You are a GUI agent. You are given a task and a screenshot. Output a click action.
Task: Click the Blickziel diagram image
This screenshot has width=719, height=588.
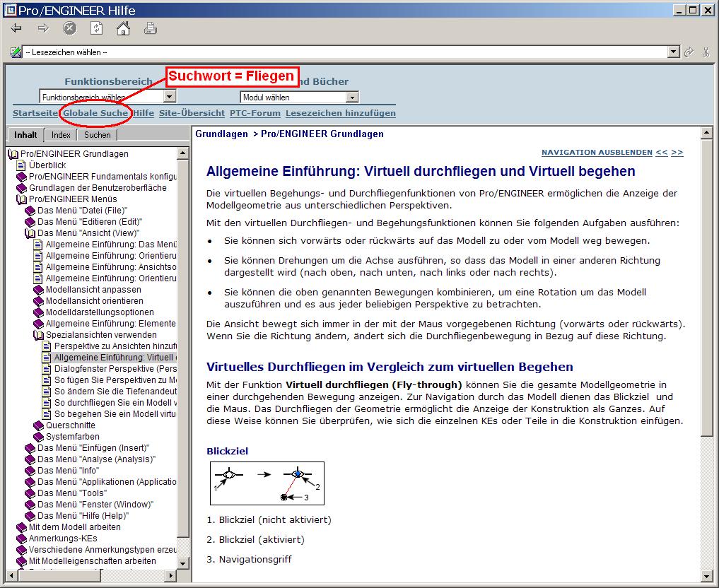(x=267, y=483)
